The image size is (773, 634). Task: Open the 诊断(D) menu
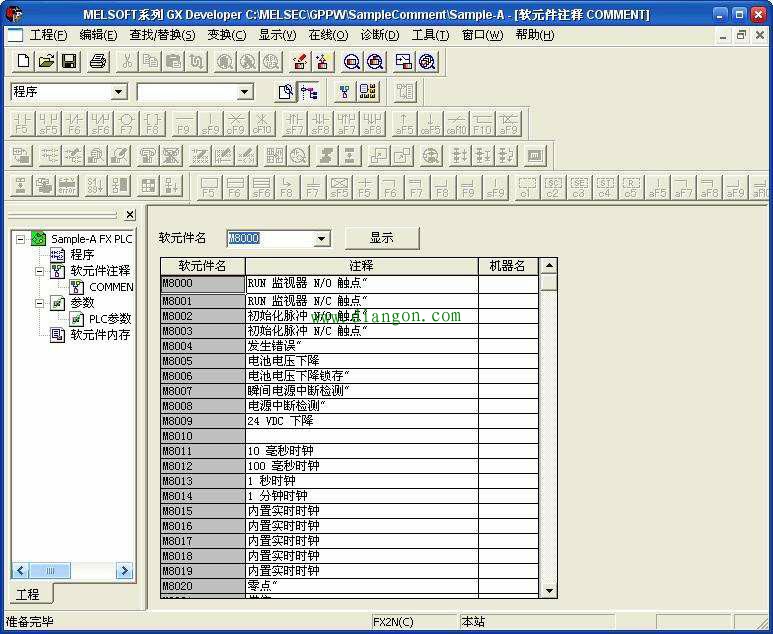(380, 35)
